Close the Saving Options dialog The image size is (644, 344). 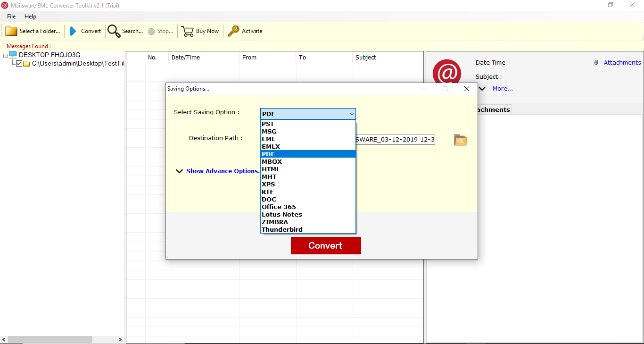[x=467, y=89]
